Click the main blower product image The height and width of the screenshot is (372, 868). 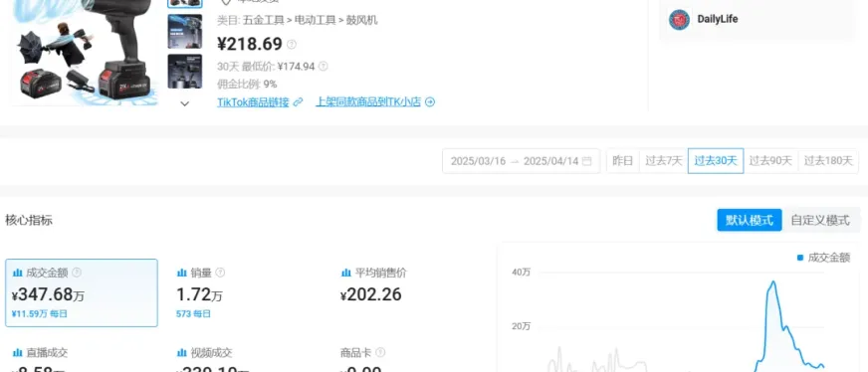[x=86, y=53]
